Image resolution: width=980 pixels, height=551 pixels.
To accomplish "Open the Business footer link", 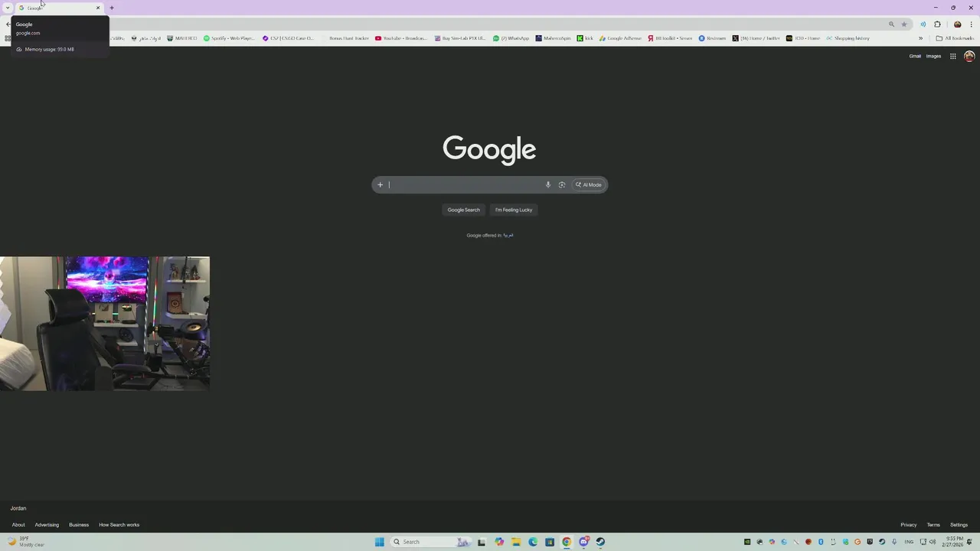I will tap(79, 525).
